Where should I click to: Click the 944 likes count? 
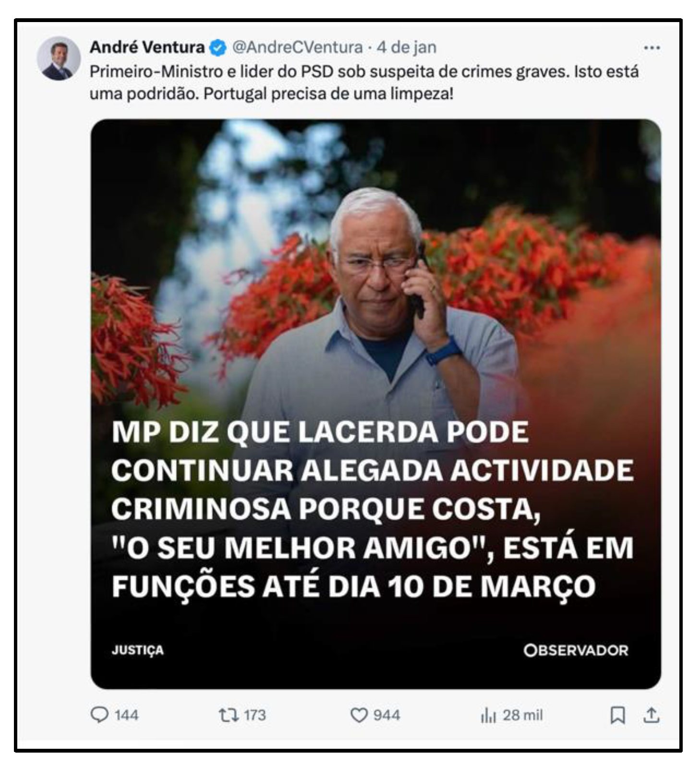click(x=386, y=715)
